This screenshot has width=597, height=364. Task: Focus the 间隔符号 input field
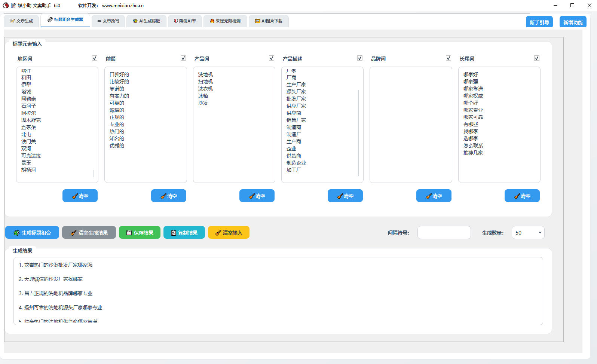point(444,233)
